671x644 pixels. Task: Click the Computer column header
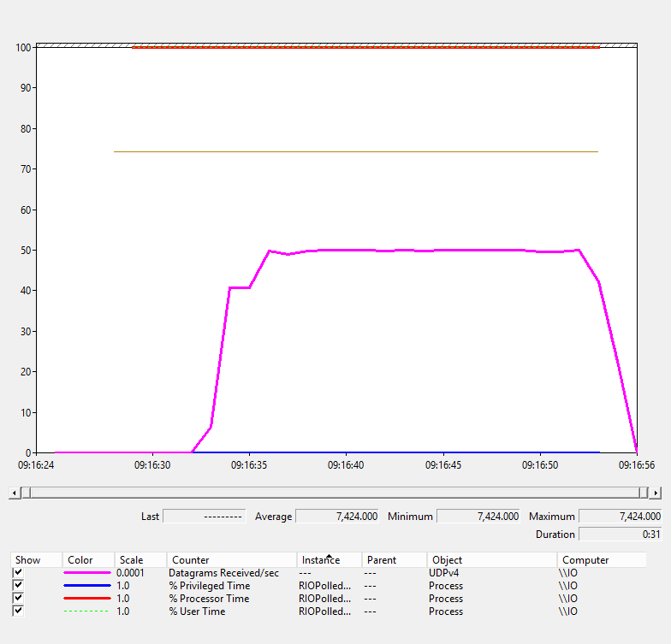click(585, 560)
